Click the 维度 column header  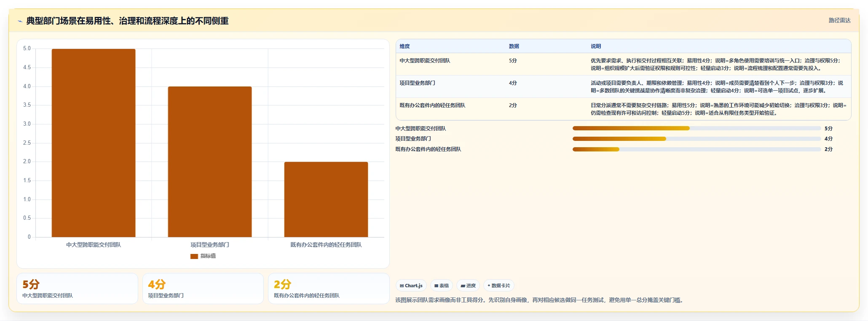pyautogui.click(x=405, y=46)
